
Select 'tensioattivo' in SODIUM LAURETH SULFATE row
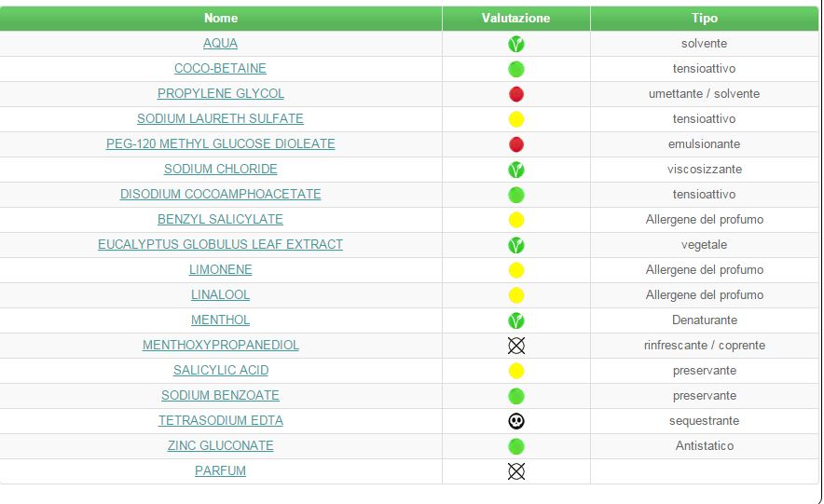(x=704, y=119)
